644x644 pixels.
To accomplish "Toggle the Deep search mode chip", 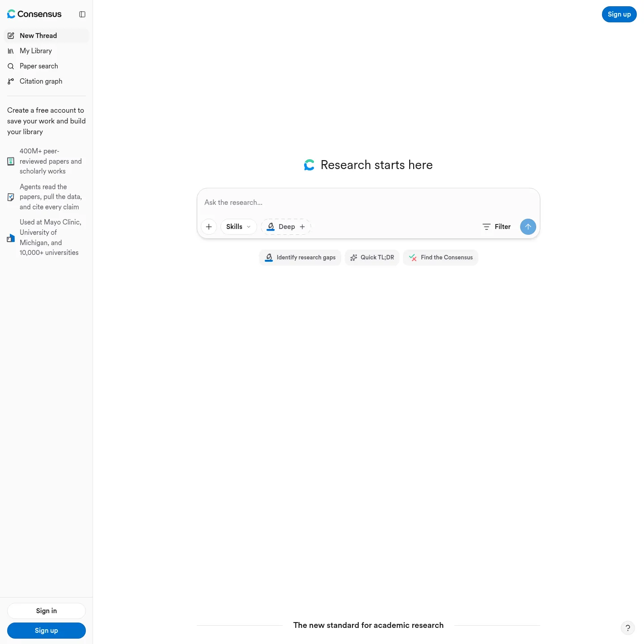I will pyautogui.click(x=286, y=227).
